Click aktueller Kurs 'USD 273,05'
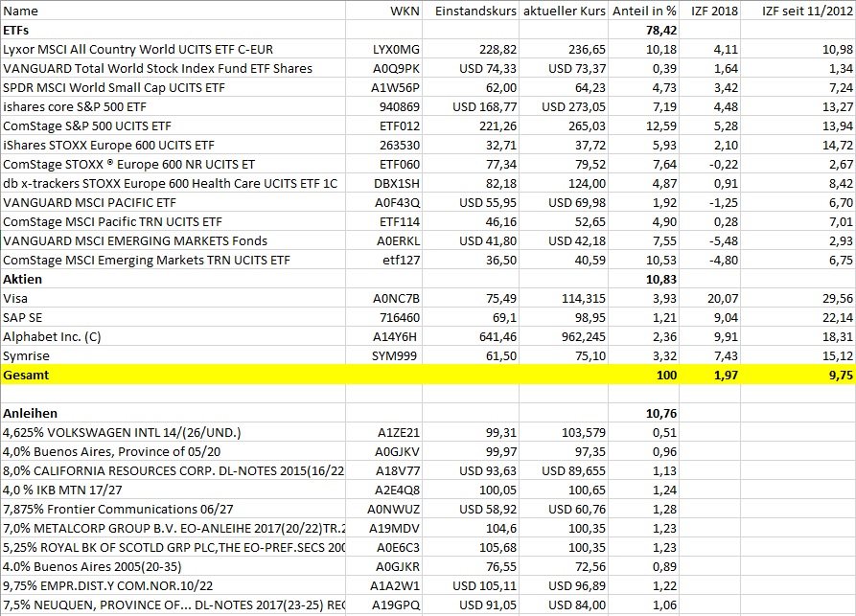This screenshot has height=616, width=856. [x=564, y=106]
